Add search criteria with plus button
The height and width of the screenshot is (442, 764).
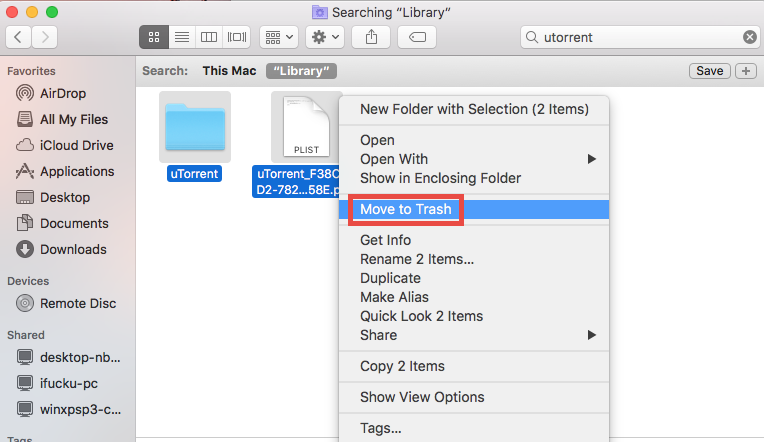(x=745, y=71)
